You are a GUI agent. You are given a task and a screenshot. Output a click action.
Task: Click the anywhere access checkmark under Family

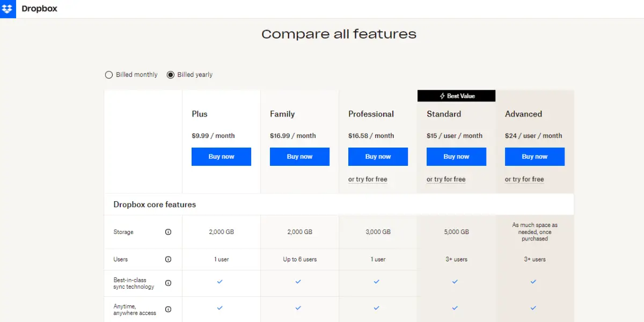[x=298, y=308]
